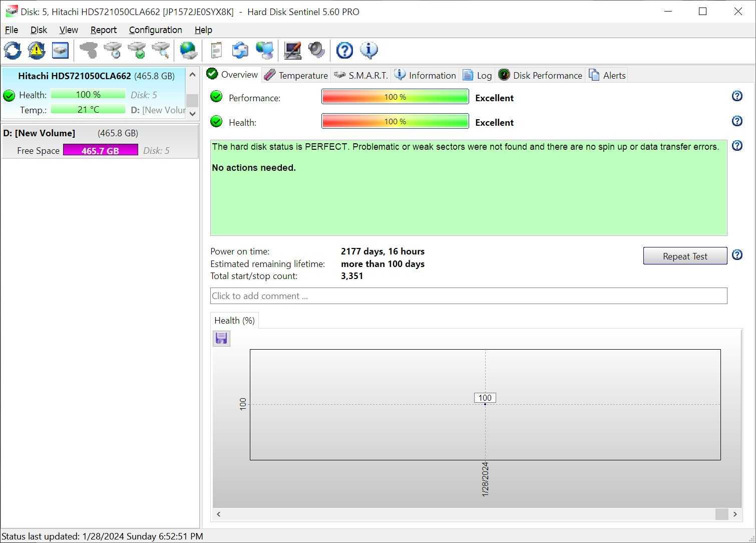
Task: Open the File menu
Action: (x=11, y=30)
